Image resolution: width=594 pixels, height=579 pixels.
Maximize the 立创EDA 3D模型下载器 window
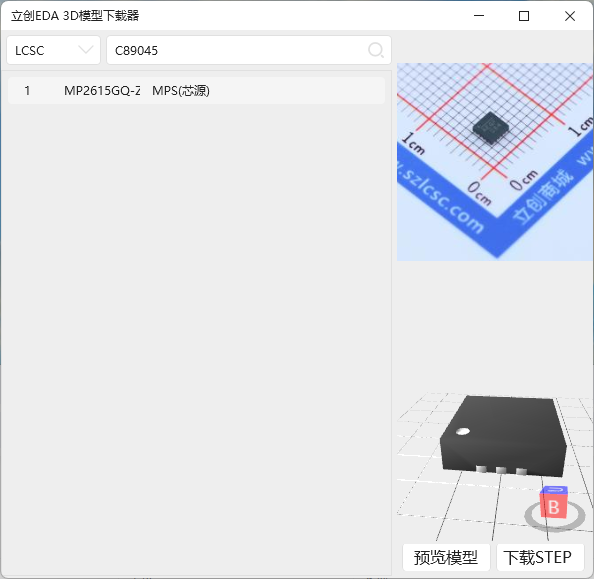coord(524,16)
